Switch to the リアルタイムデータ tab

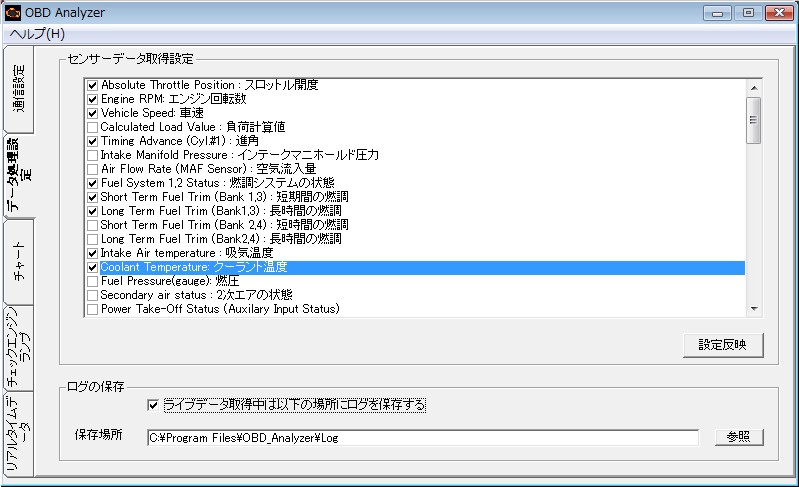[19, 434]
